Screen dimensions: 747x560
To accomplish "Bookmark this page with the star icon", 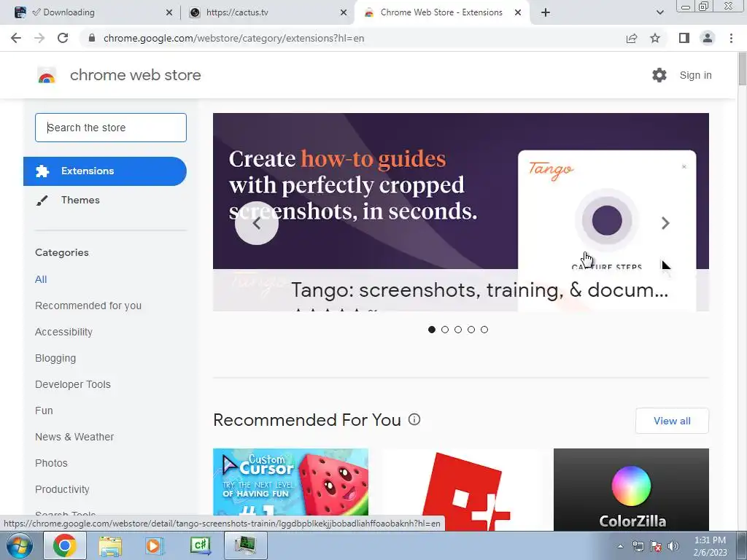I will point(655,38).
